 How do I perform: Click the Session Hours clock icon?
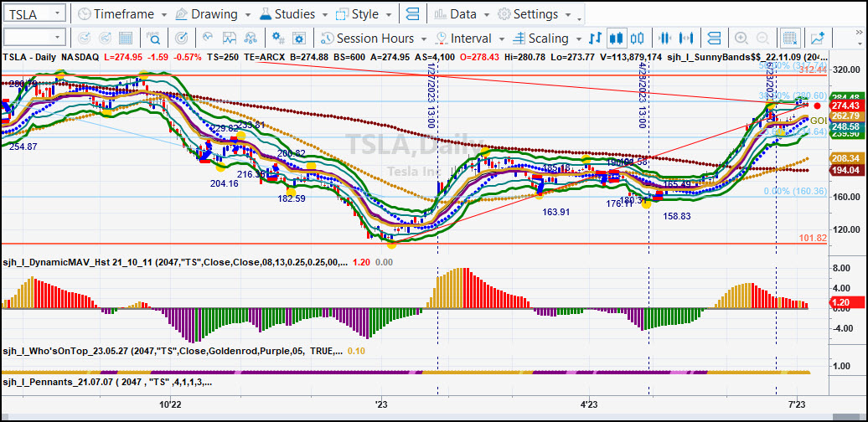click(328, 39)
